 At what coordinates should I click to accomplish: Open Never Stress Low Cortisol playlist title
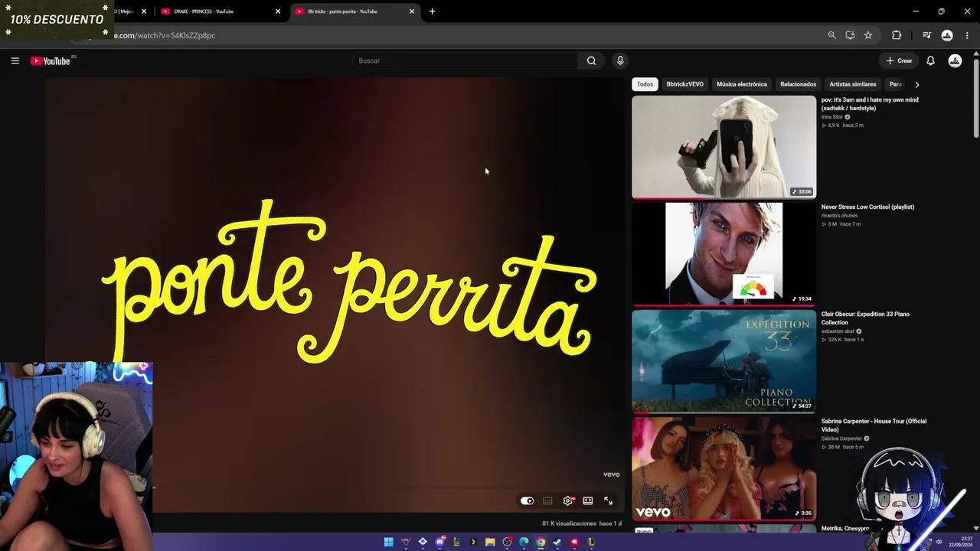tap(867, 207)
